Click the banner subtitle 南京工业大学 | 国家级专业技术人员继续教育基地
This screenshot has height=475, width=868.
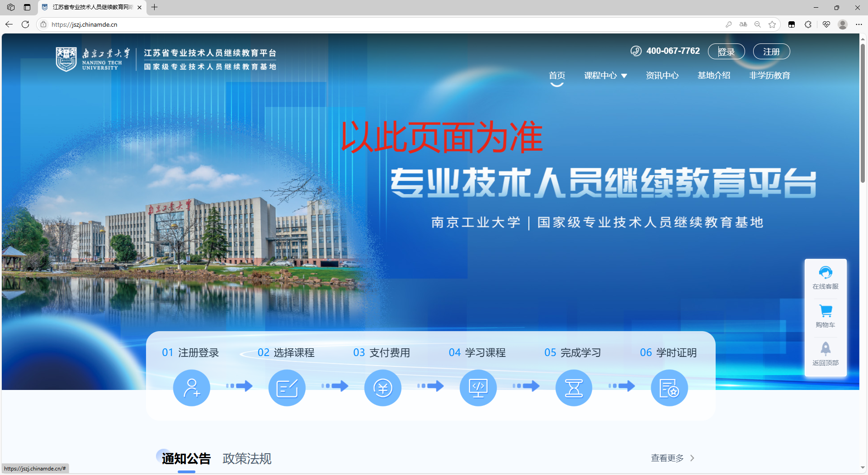click(x=597, y=223)
